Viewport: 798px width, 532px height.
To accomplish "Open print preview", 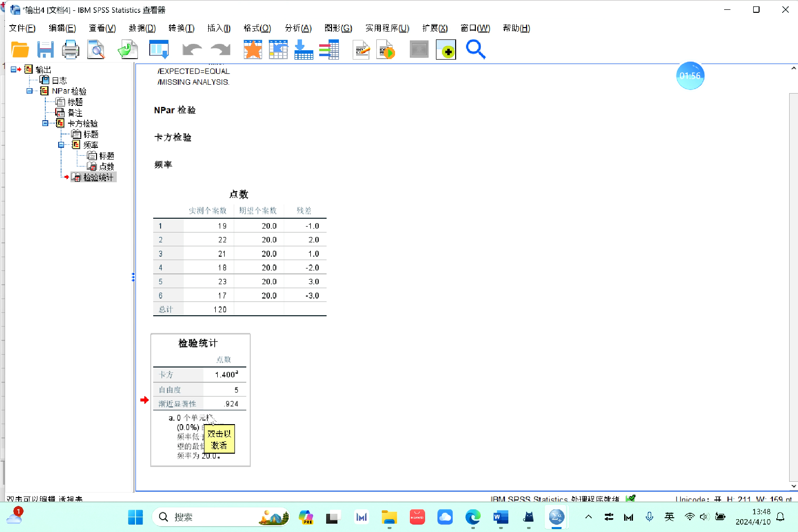I will click(x=97, y=49).
